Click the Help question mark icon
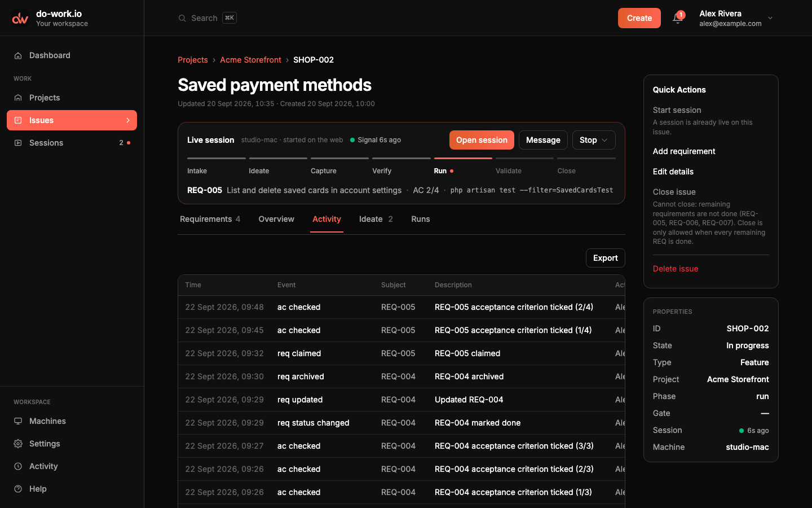The width and height of the screenshot is (812, 508). coord(18,489)
